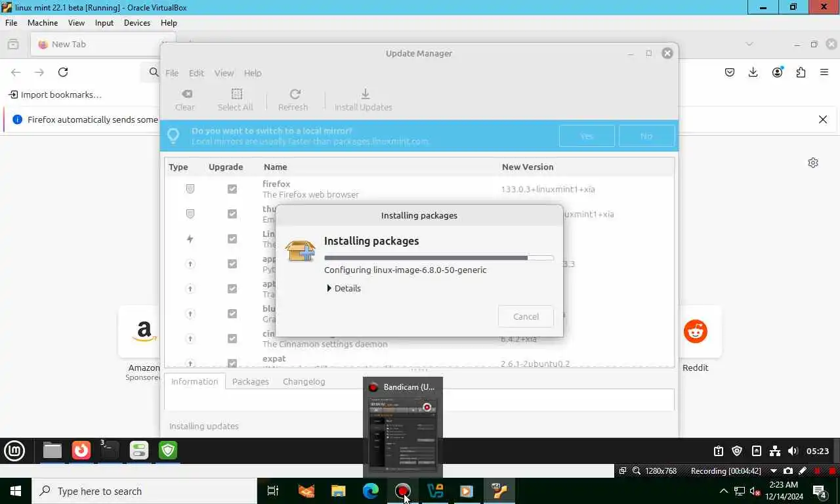Click the Refresh toolbar icon
Image resolution: width=840 pixels, height=504 pixels.
[x=293, y=100]
